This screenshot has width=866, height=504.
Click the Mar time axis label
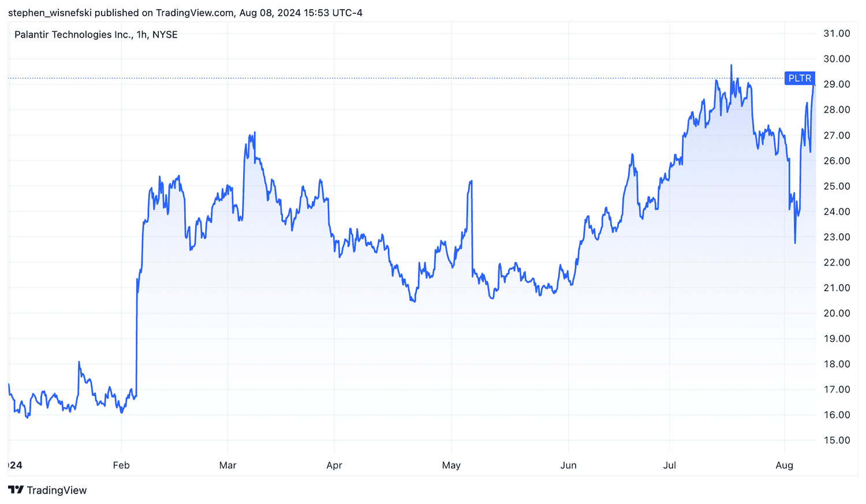(x=228, y=465)
